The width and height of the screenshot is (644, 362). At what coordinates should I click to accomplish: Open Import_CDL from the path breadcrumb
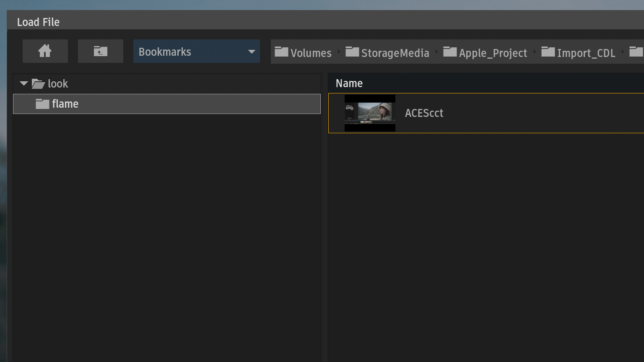tap(586, 53)
